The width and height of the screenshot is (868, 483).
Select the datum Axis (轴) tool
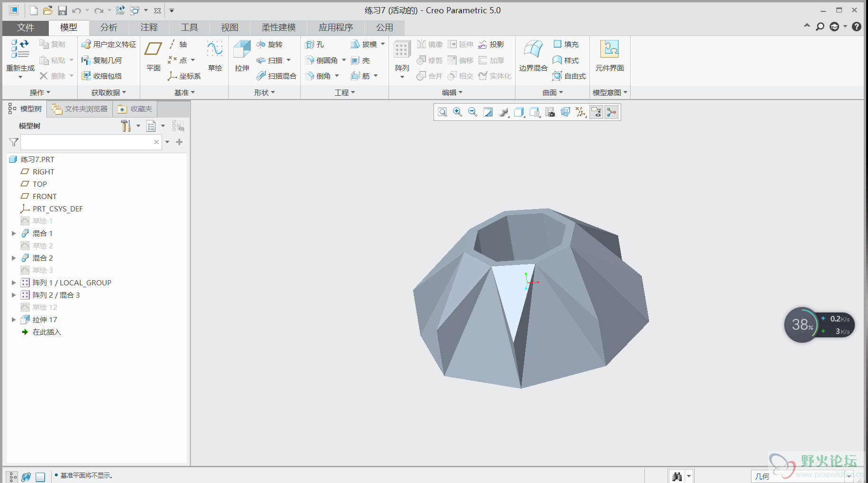tap(178, 44)
